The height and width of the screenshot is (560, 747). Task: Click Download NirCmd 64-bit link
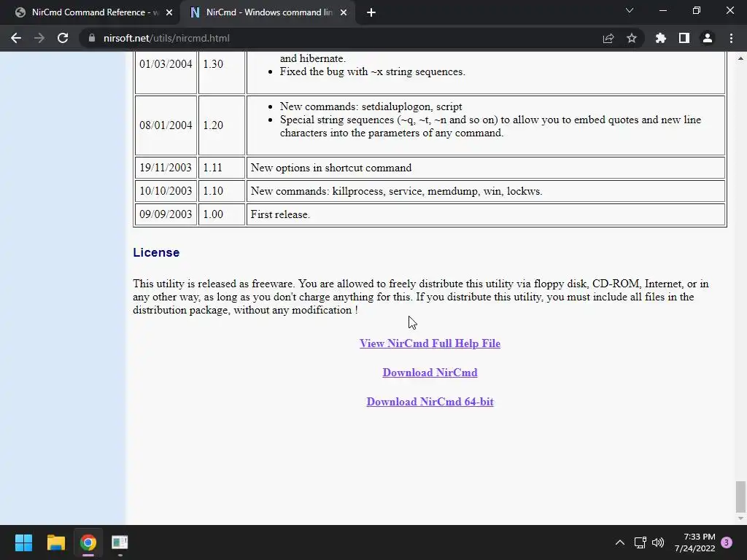click(430, 402)
